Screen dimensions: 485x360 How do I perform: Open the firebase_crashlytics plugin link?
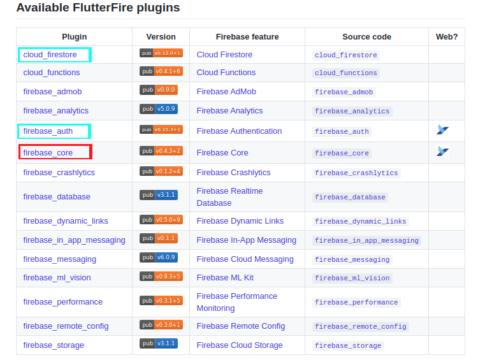[x=59, y=172]
